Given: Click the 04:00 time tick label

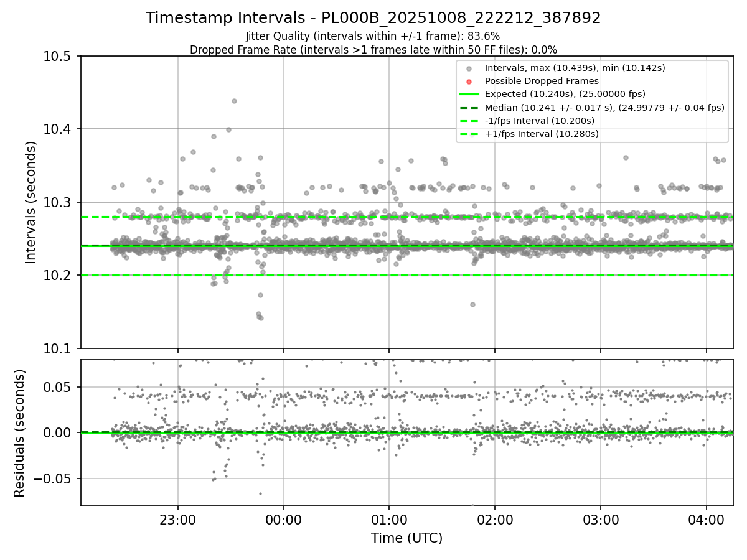Looking at the screenshot, I should tap(706, 519).
